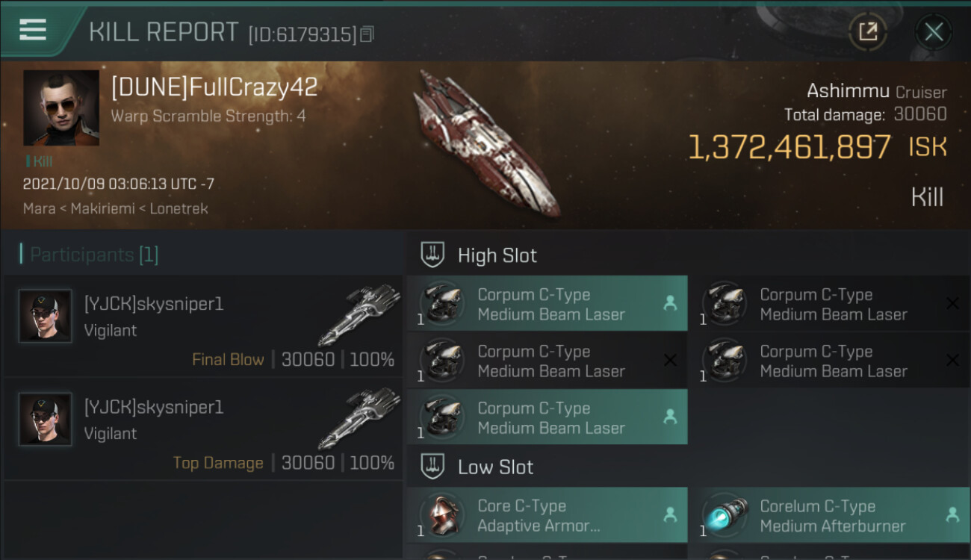Open the hamburger menu
Image resolution: width=971 pixels, height=560 pixels.
[33, 29]
